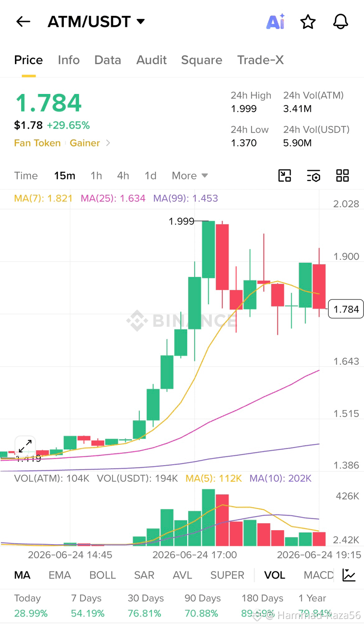Tap the 24h Vol(USDT) value 5.90M

point(298,143)
